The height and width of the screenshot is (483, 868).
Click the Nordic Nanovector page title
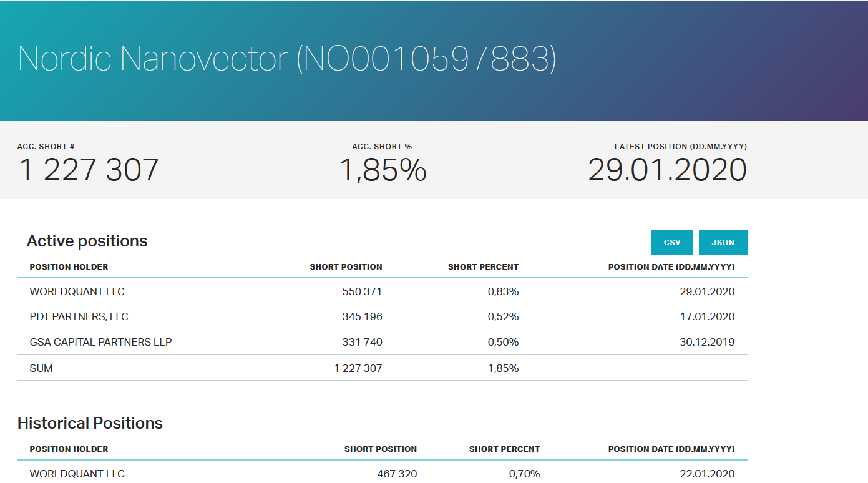coord(287,59)
